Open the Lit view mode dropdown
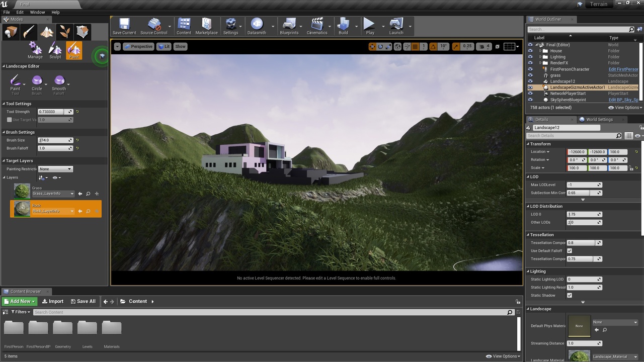 164,46
